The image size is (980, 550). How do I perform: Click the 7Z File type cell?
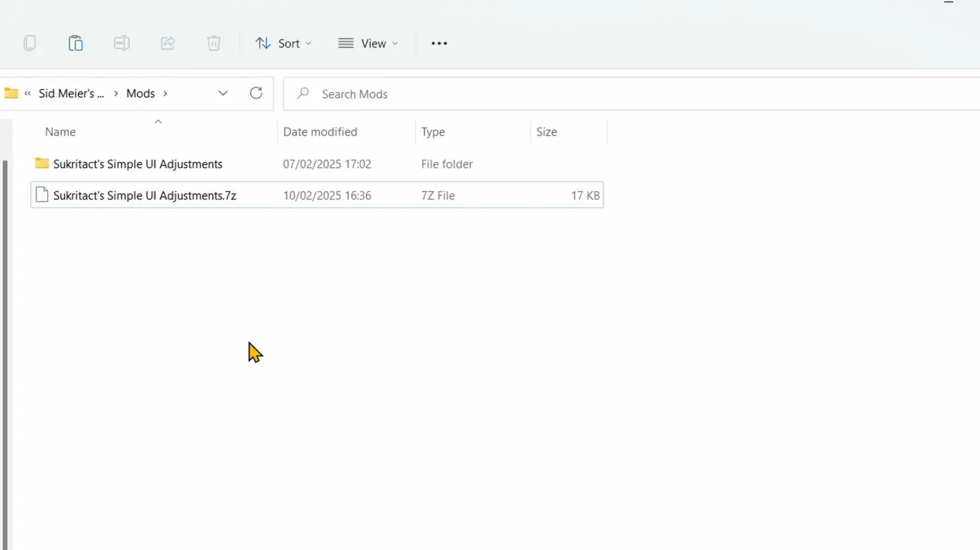[x=438, y=195]
